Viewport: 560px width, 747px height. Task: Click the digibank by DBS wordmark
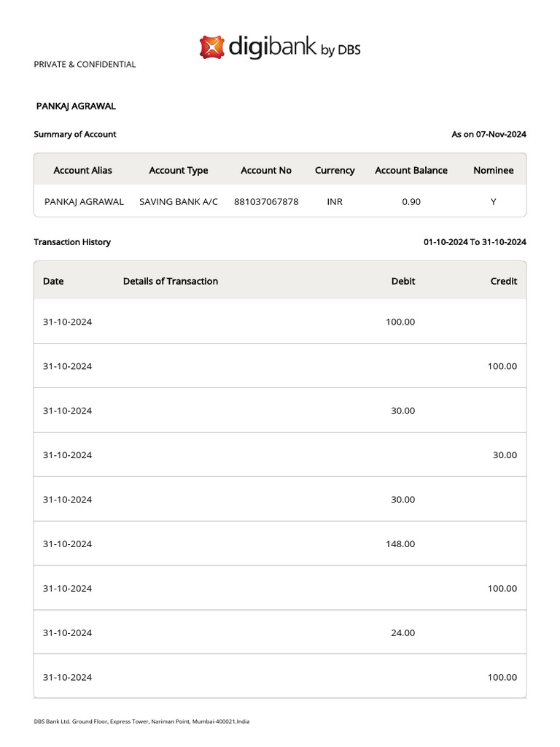[295, 47]
